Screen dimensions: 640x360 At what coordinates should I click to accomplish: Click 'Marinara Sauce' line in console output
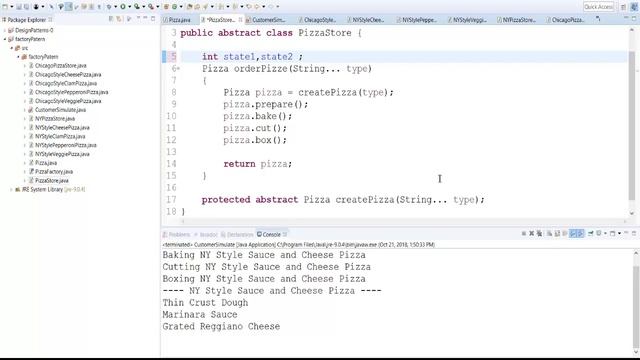point(200,314)
